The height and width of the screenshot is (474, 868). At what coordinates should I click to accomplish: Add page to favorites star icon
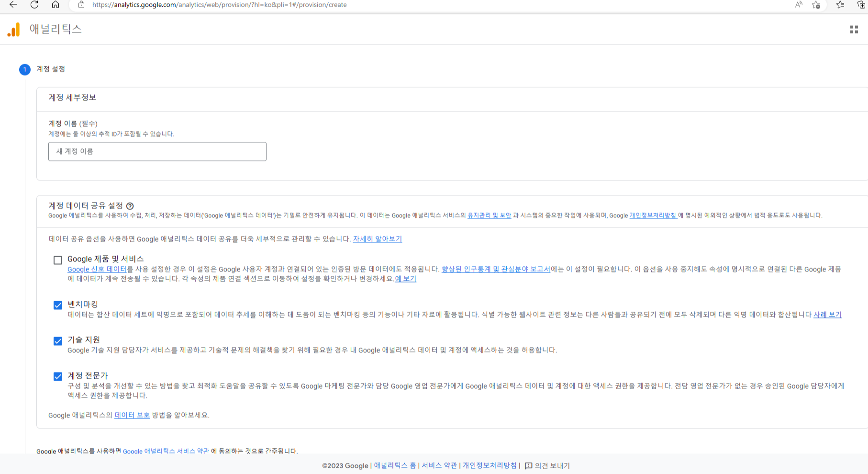pos(816,5)
